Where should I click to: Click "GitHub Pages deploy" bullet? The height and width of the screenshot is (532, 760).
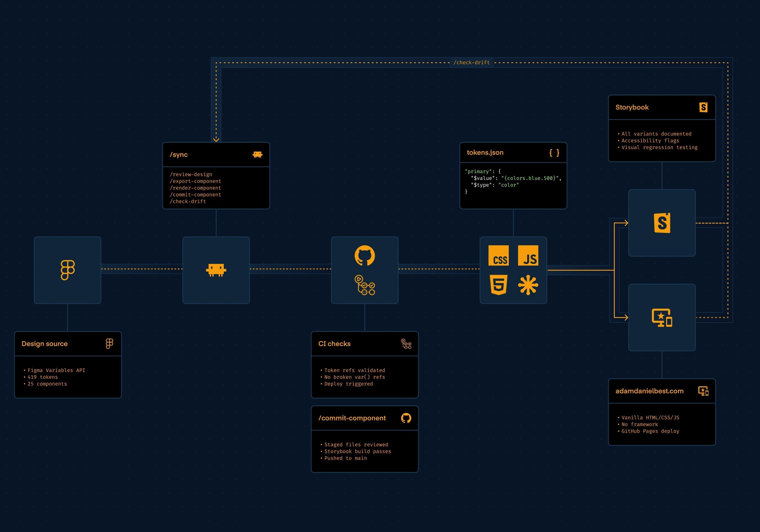pos(648,431)
